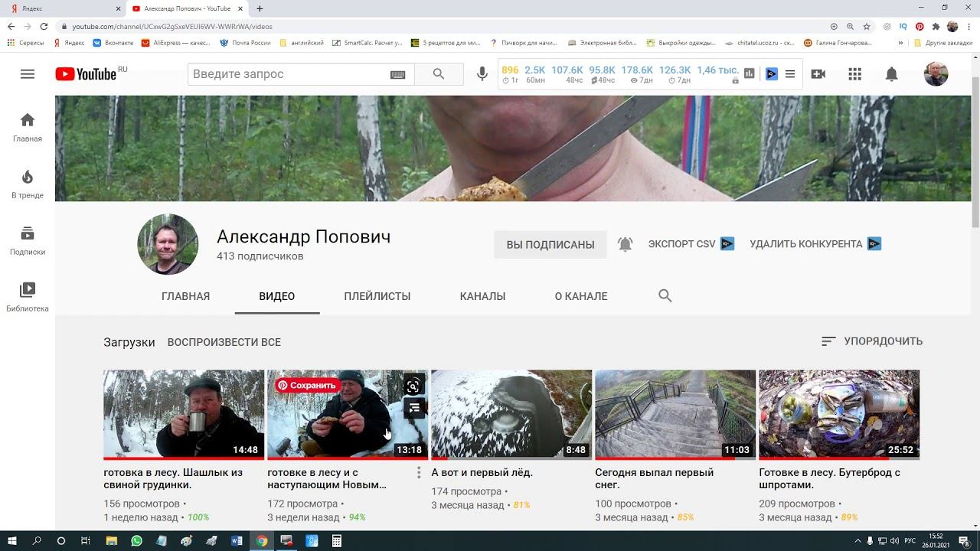Go to Главная in the sidebar

click(28, 128)
